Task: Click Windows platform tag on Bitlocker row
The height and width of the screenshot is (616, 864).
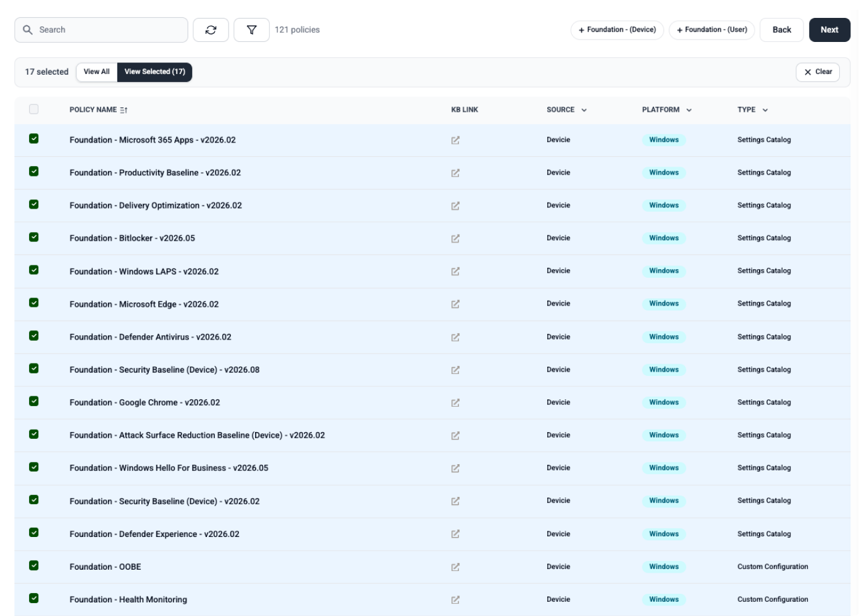Action: (x=664, y=238)
